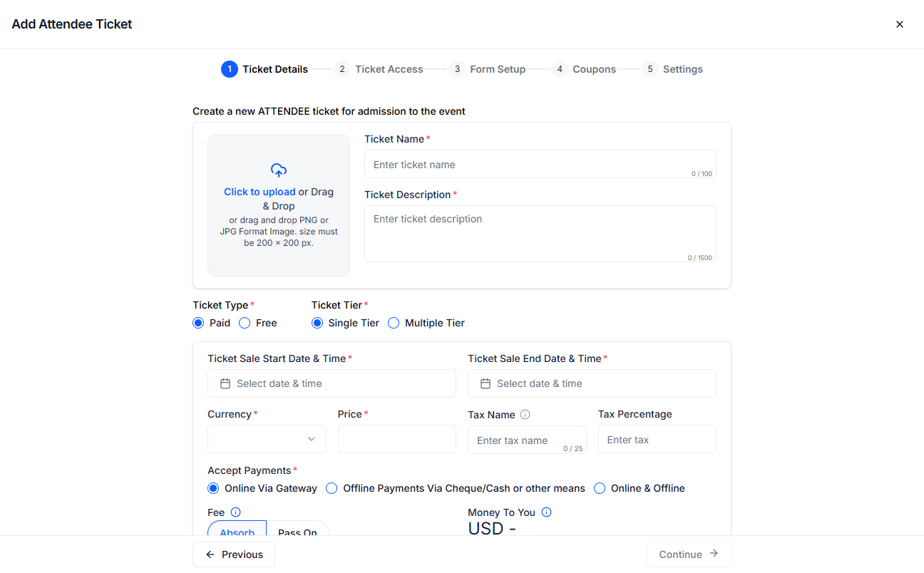Image resolution: width=924 pixels, height=573 pixels.
Task: Choose Multiple Tier option
Action: [394, 323]
